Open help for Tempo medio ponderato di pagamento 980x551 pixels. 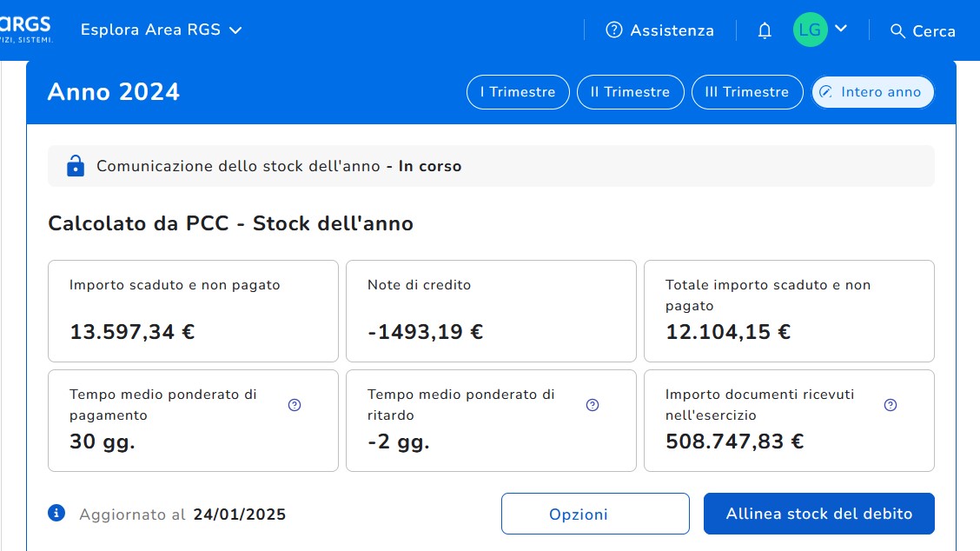pos(295,405)
